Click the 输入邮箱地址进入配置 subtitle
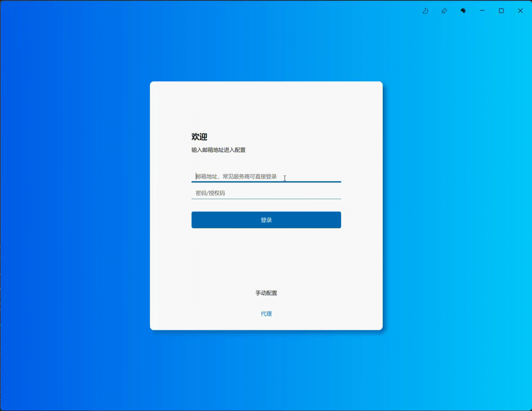The width and height of the screenshot is (532, 411). pos(218,150)
